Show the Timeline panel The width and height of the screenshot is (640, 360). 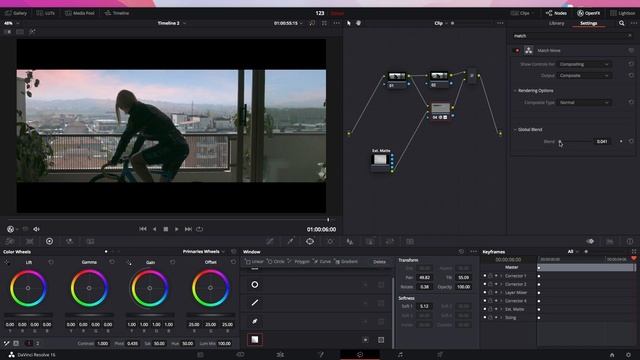click(x=117, y=13)
